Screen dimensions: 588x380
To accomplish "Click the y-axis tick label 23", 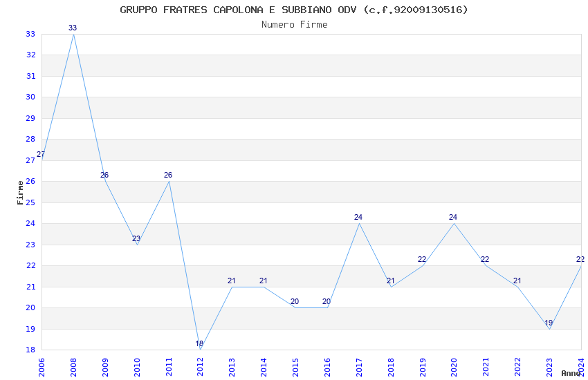I will click(30, 245).
